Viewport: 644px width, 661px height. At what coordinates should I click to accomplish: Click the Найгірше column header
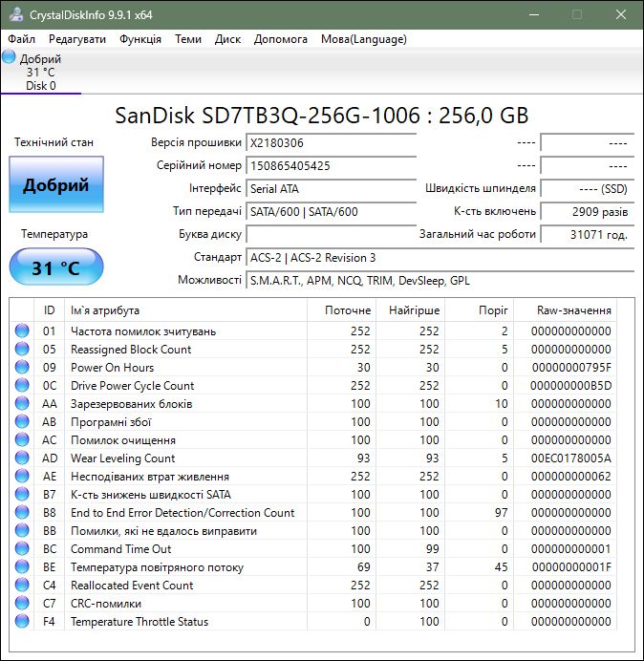(x=410, y=310)
